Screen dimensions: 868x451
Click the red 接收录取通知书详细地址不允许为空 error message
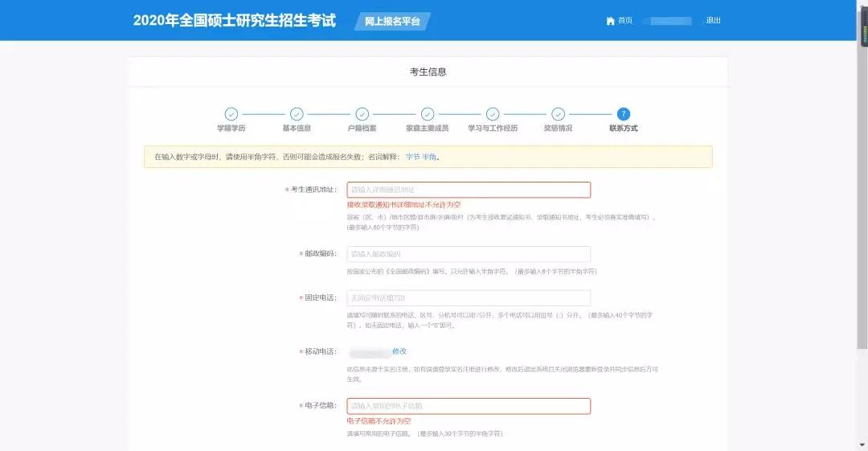403,204
